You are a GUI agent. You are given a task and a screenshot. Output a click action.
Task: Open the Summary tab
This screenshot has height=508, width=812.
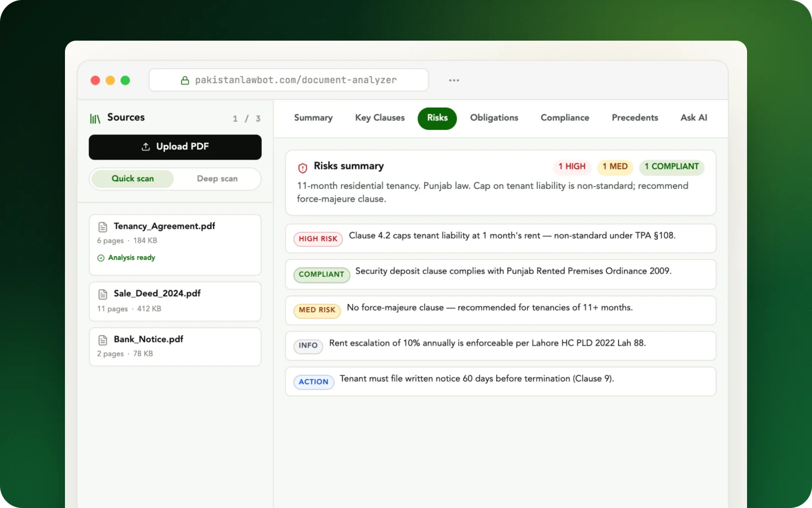tap(313, 118)
